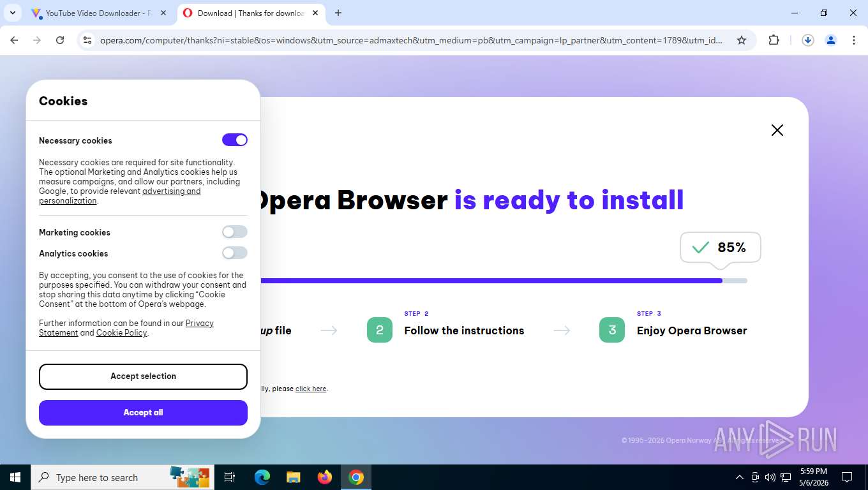
Task: Switch to YouTube Video Downloader tab
Action: point(99,13)
